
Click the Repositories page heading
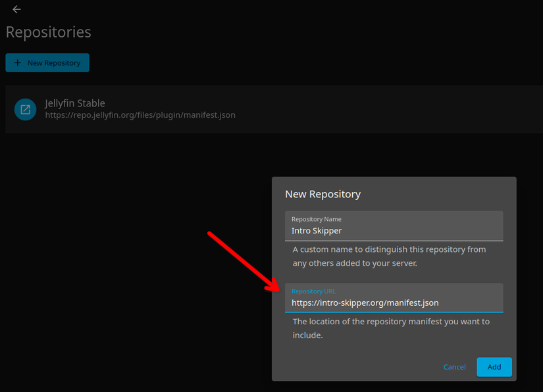pos(48,32)
